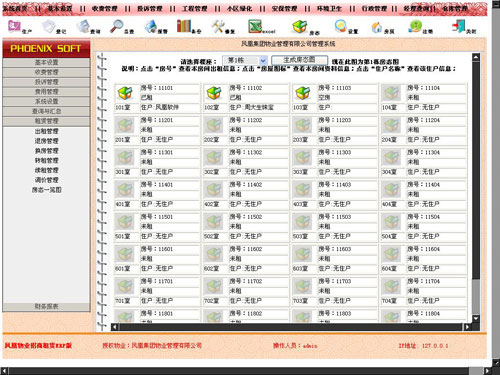The image size is (500, 375).
Task: Click tenant name 凤凰软件 in room 101
Action: (x=167, y=107)
